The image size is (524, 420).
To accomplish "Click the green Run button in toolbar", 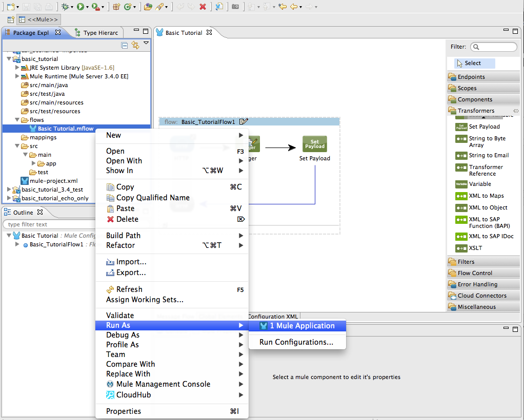I will click(80, 7).
